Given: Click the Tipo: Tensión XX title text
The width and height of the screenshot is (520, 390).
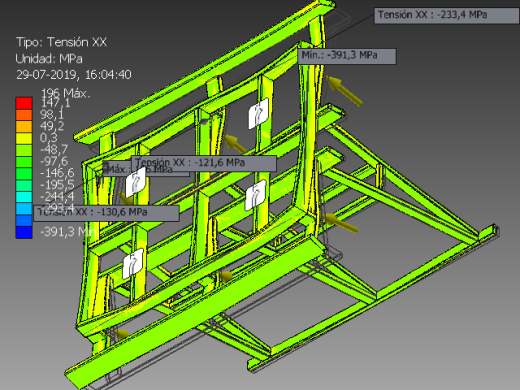Looking at the screenshot, I should pyautogui.click(x=61, y=42).
